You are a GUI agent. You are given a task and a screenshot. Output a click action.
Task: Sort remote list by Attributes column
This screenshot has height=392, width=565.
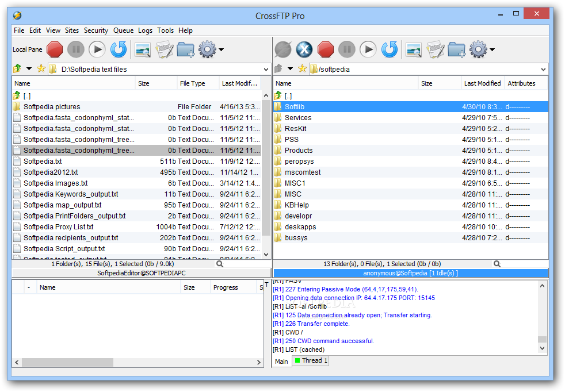tap(525, 83)
